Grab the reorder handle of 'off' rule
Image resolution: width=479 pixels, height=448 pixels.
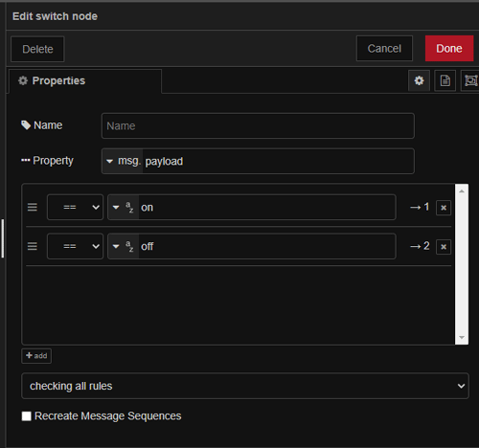coord(33,246)
